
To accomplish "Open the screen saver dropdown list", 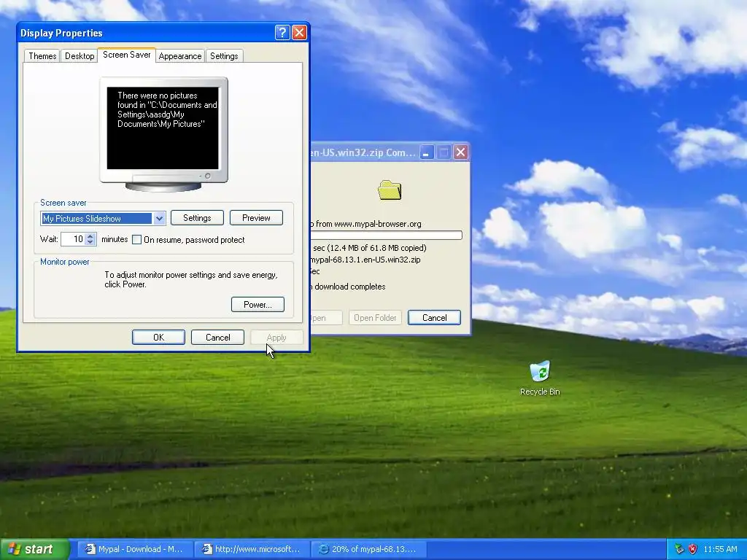I will point(159,219).
